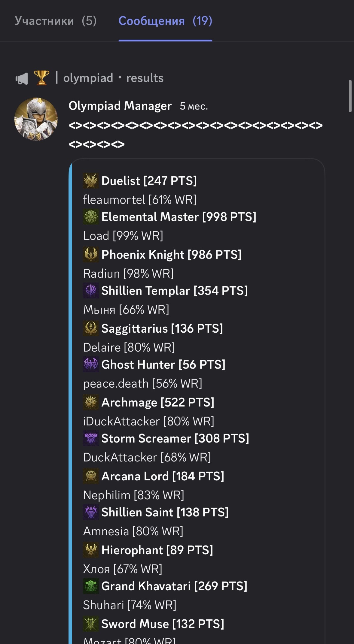
Task: Tap the Olympiad Manager username
Action: tap(120, 106)
